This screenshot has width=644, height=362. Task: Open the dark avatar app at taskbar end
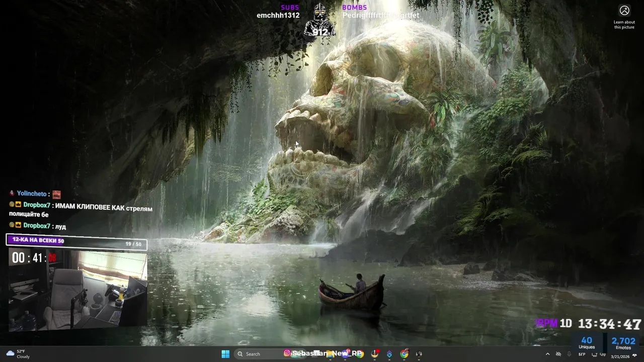419,354
